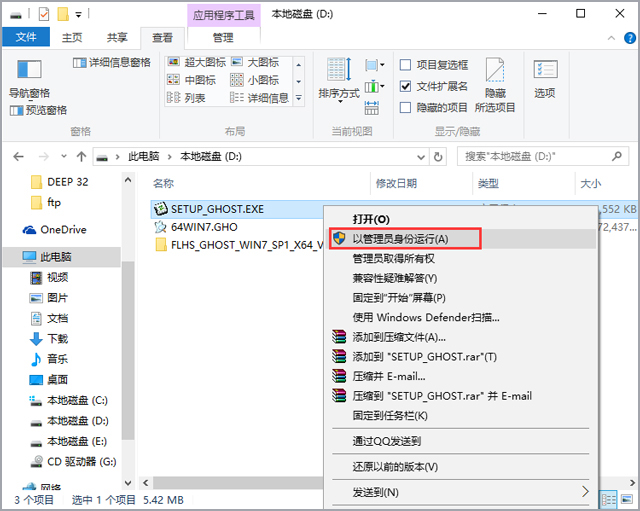Open the Music folder

[49, 359]
